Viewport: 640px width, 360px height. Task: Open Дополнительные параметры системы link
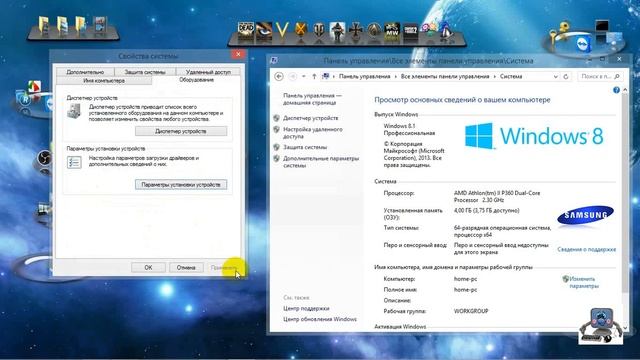[x=321, y=162]
